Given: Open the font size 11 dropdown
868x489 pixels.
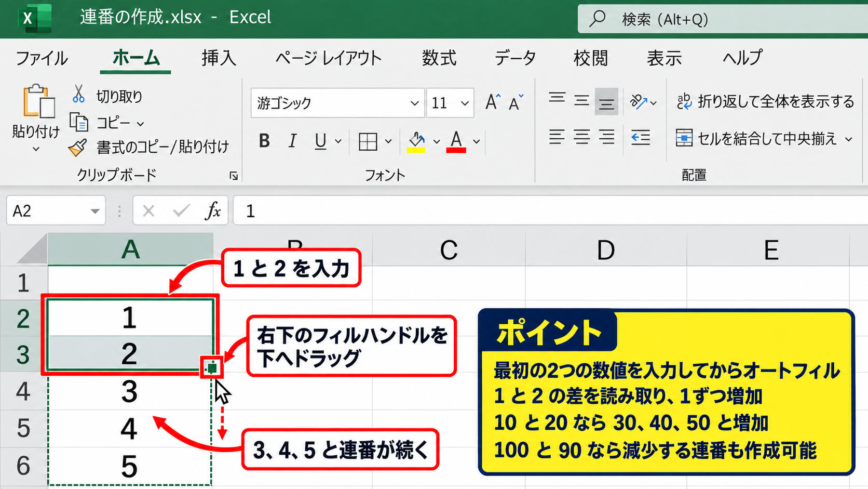Looking at the screenshot, I should click(x=465, y=103).
